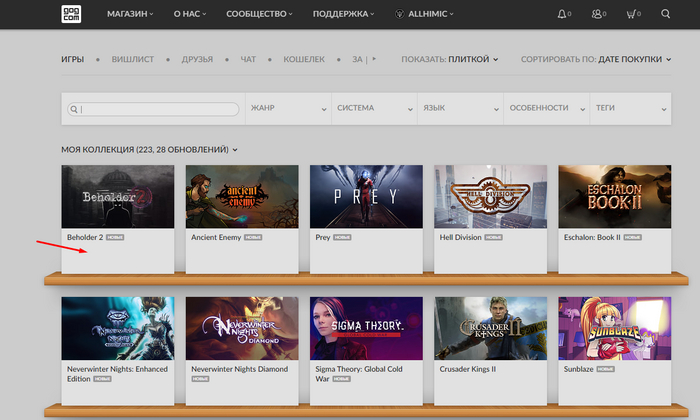The height and width of the screenshot is (420, 700).
Task: Open the СООБЩЕСТВО menu
Action: [x=260, y=14]
